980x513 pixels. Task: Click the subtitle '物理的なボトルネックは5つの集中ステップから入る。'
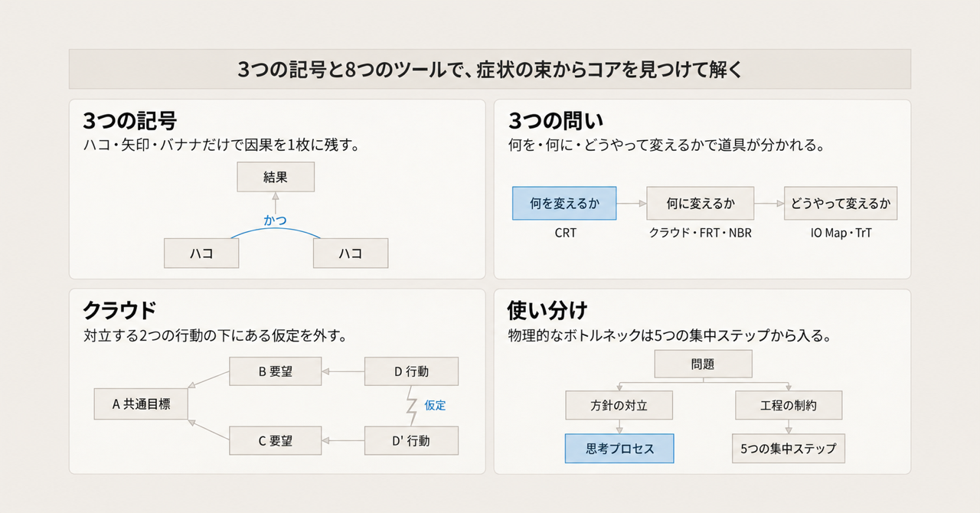(x=670, y=335)
